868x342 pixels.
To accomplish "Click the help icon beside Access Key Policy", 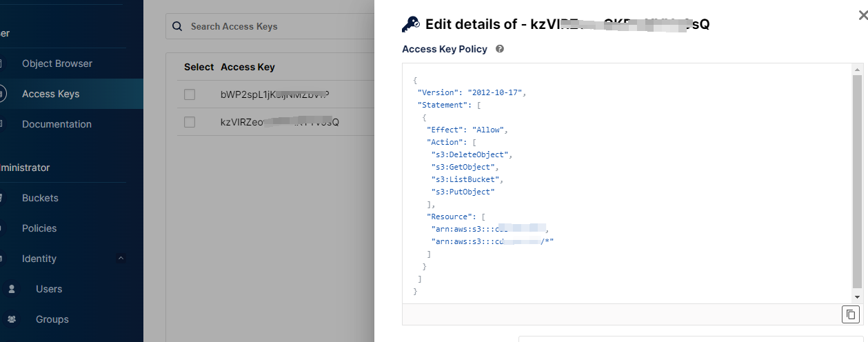I will tap(500, 49).
